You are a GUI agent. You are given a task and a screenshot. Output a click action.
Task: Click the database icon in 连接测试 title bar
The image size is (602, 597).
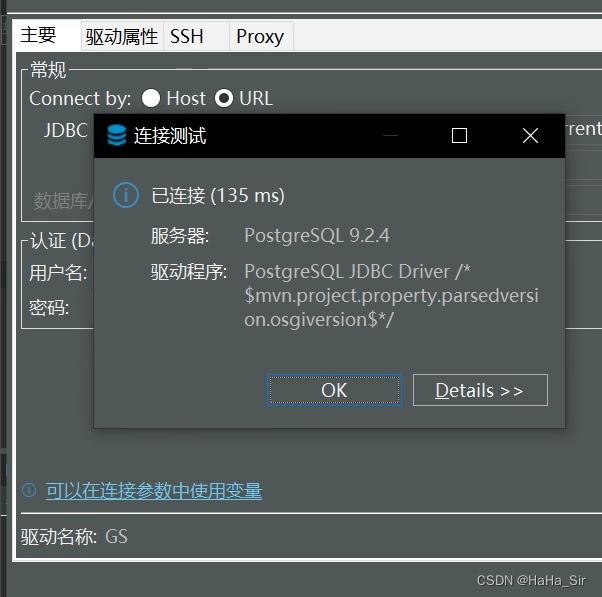tap(117, 136)
